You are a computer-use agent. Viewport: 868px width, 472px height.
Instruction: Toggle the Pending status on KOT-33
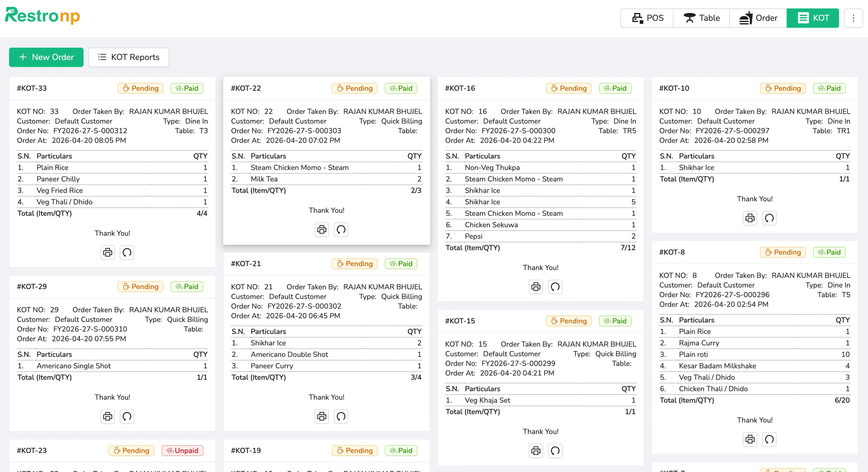click(x=140, y=88)
